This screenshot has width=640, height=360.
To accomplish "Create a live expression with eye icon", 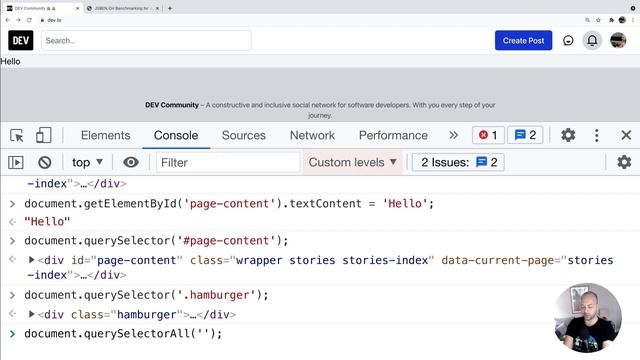I will 131,162.
